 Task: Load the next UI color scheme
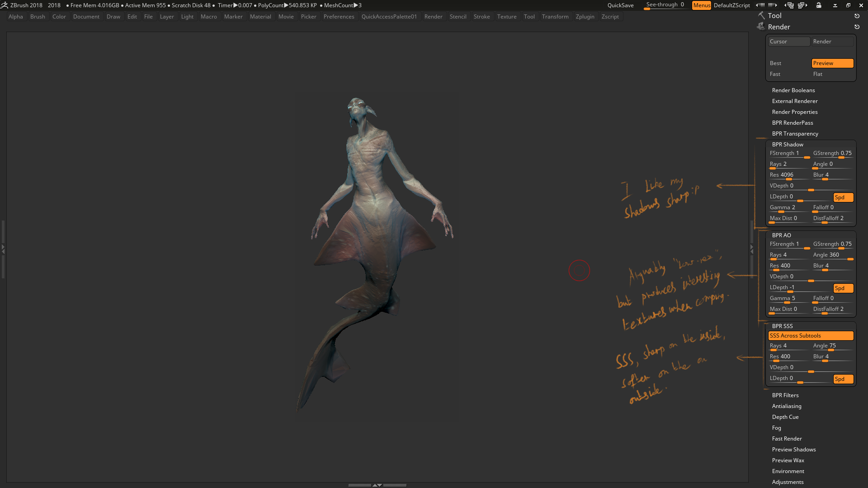(x=773, y=5)
